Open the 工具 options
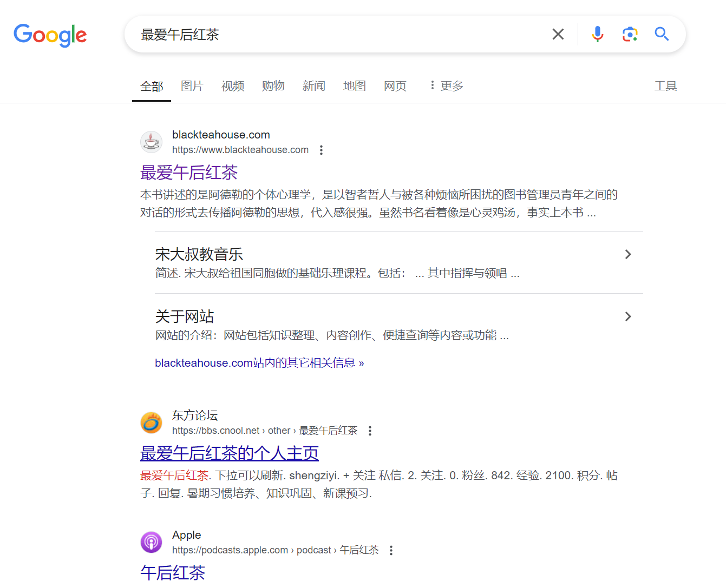 pos(666,86)
